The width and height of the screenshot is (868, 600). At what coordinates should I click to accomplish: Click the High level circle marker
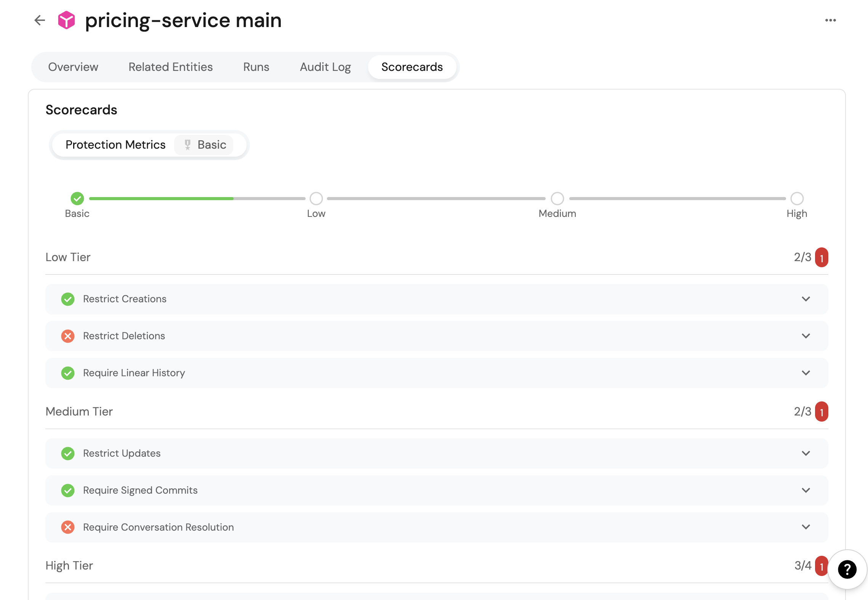(x=797, y=199)
